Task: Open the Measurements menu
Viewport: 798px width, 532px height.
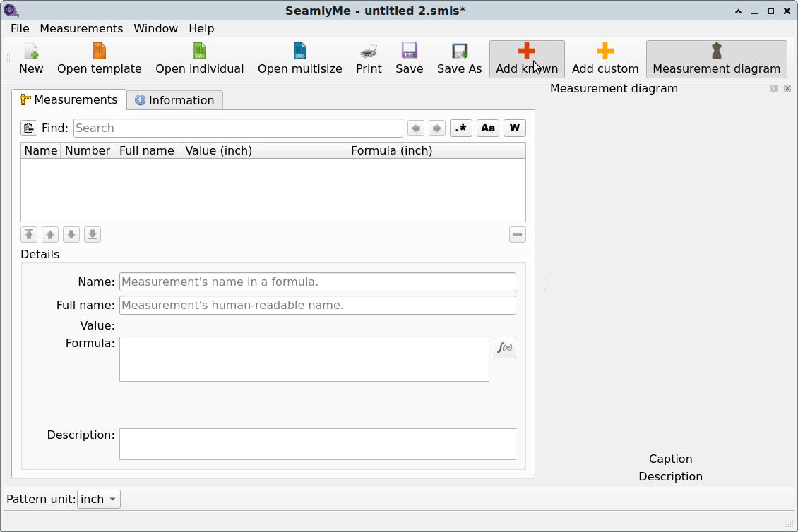Action: point(81,28)
